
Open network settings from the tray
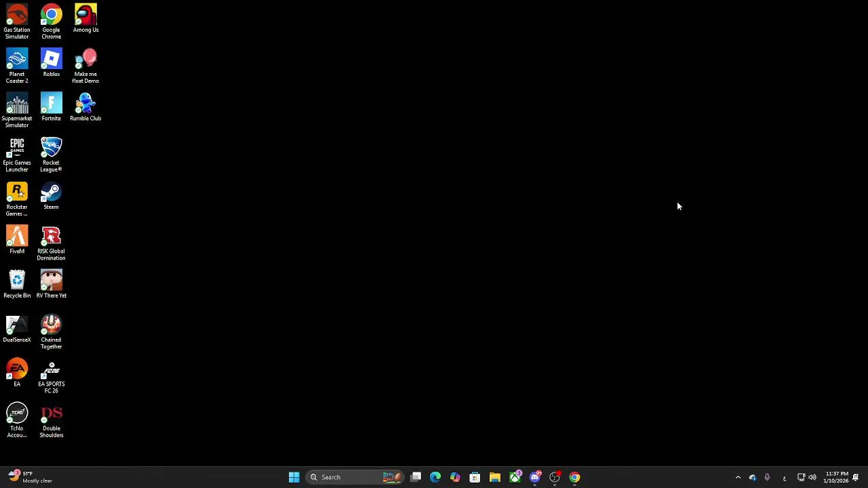click(801, 477)
